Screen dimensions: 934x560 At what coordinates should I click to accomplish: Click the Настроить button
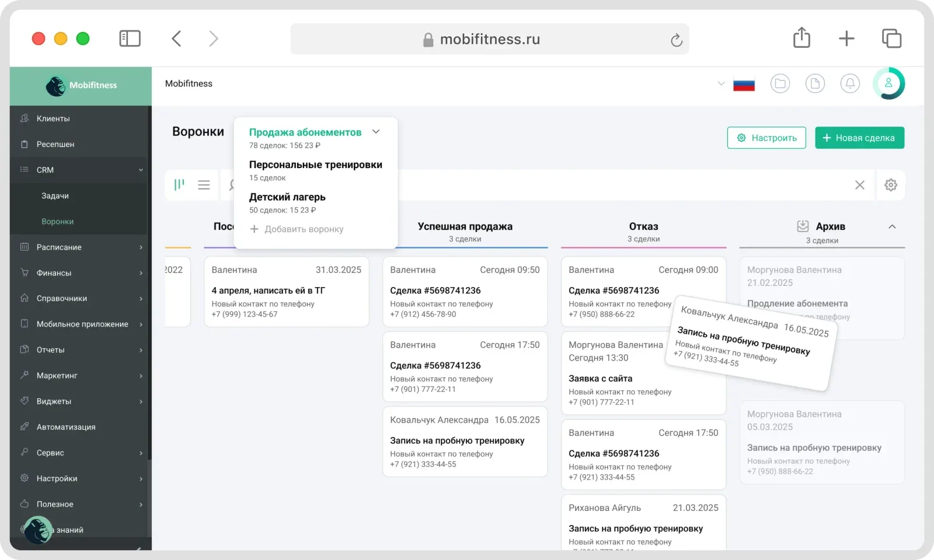[x=766, y=138]
